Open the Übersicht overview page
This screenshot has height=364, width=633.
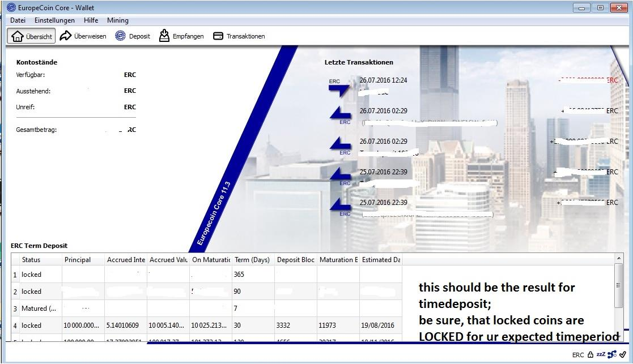coord(32,36)
